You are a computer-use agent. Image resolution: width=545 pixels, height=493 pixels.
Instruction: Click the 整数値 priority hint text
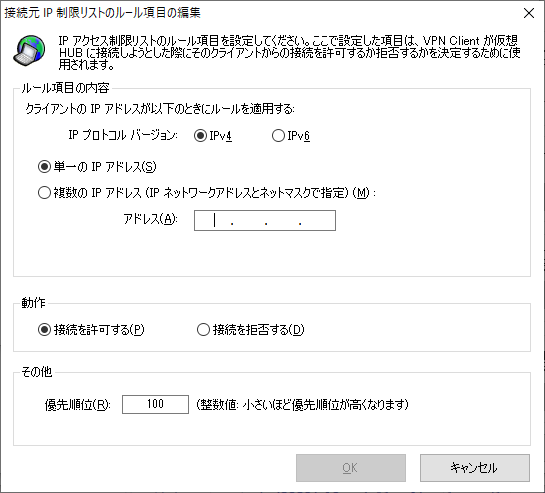pos(302,404)
